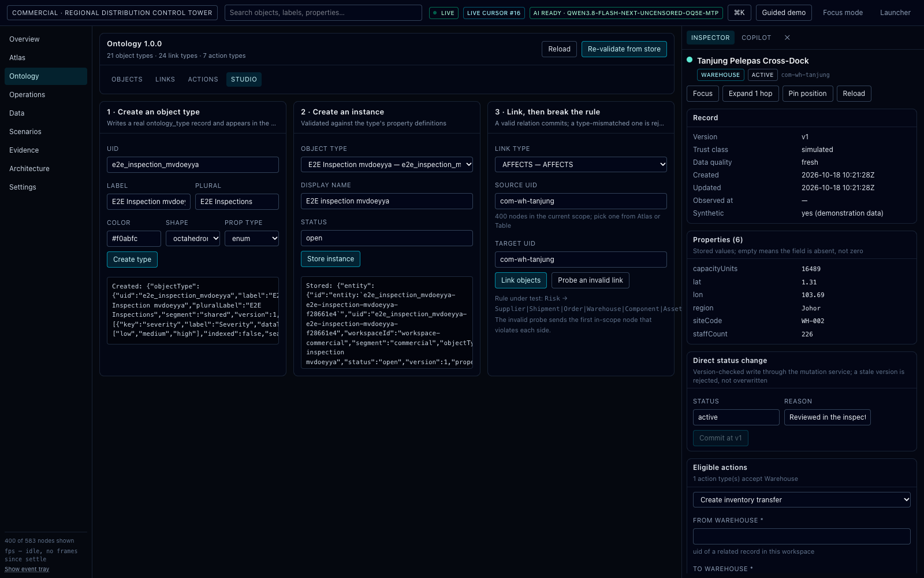
Task: Click the Focus button in inspector
Action: 703,94
